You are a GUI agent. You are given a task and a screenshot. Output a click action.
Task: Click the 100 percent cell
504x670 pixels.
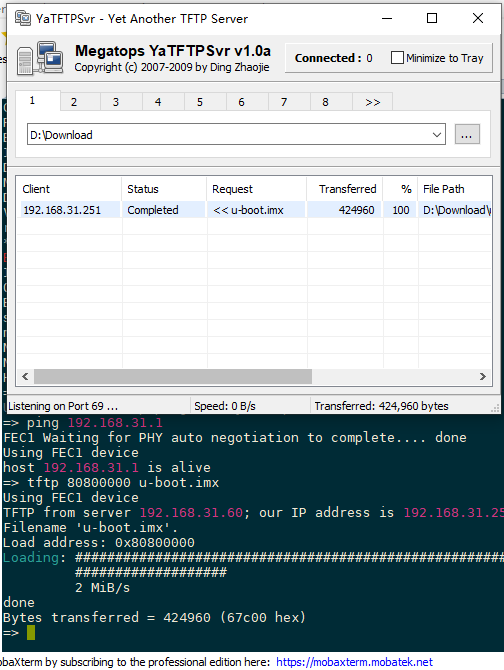click(x=401, y=210)
